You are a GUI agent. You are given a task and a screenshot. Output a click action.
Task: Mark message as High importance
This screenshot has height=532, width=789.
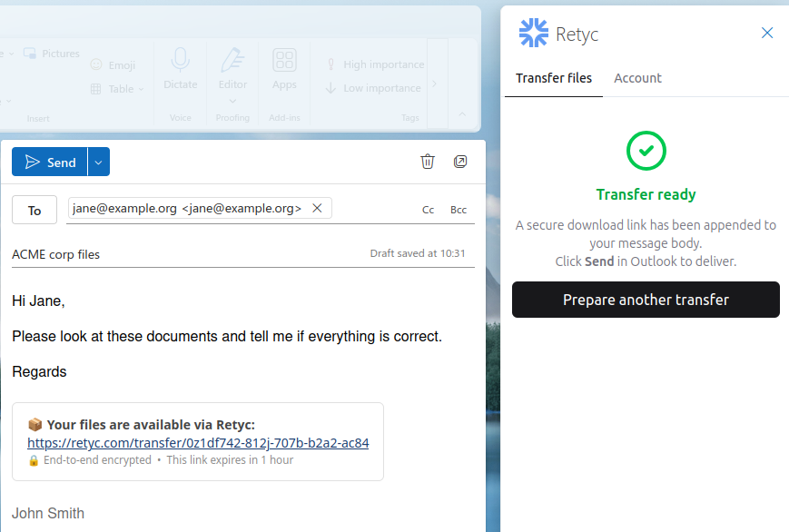[375, 64]
